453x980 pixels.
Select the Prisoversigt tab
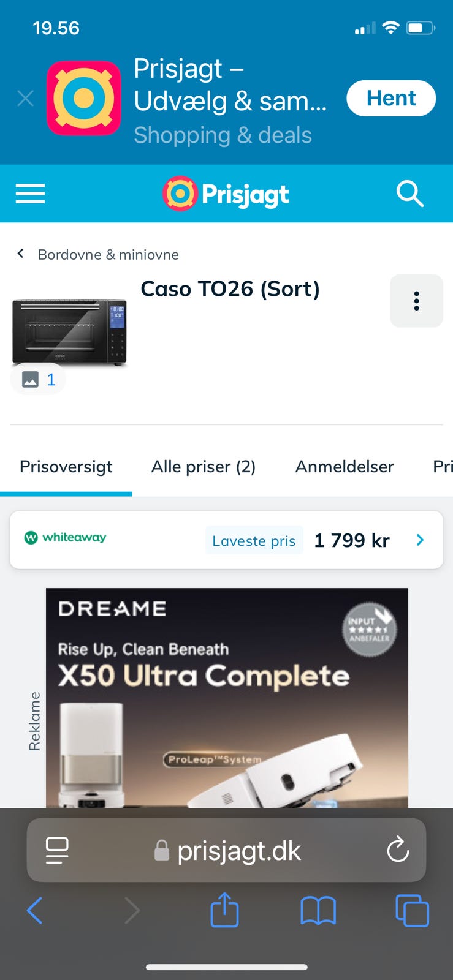(x=66, y=467)
